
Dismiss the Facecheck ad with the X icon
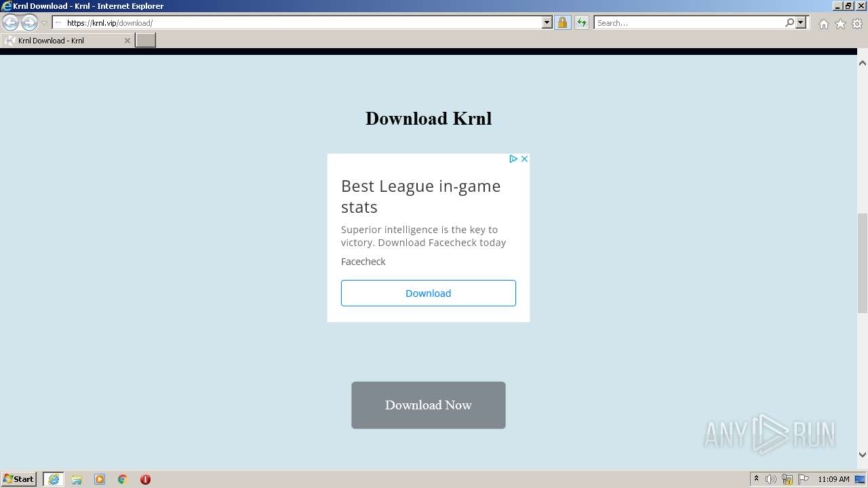pos(524,159)
